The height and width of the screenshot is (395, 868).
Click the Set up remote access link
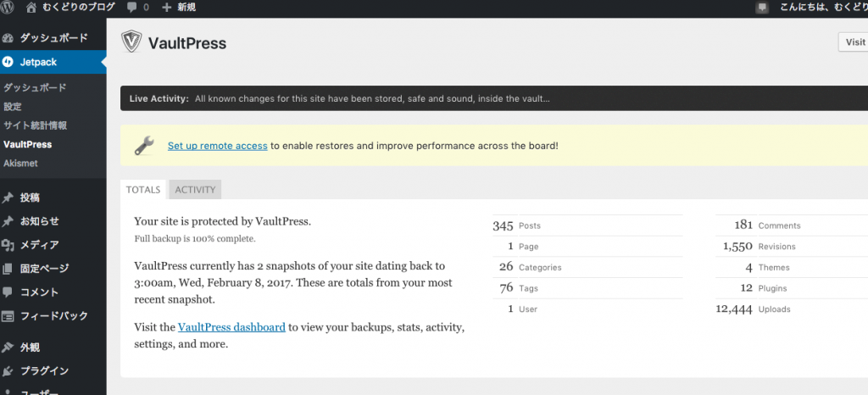tap(218, 146)
